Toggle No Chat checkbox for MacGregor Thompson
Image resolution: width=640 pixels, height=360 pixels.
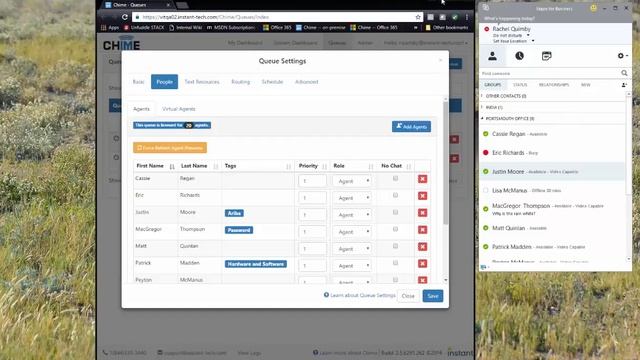(x=395, y=229)
